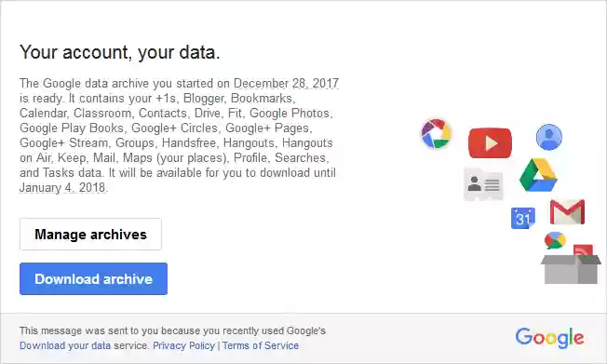This screenshot has height=364, width=607.
Task: Click the blue profile avatar icon
Action: pyautogui.click(x=549, y=137)
